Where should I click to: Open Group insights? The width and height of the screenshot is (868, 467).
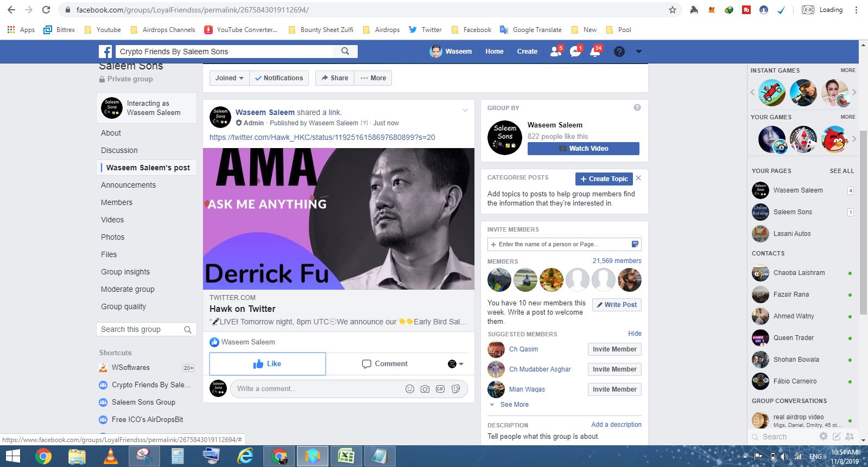125,272
